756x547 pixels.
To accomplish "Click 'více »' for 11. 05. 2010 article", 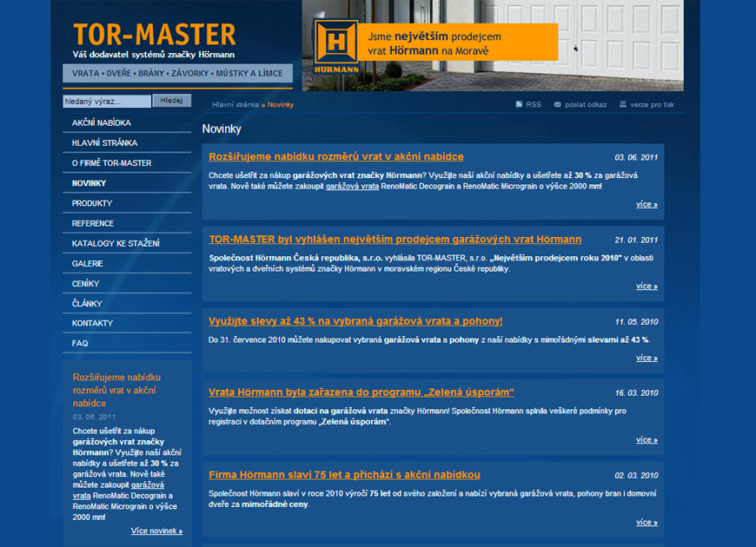I will pyautogui.click(x=647, y=358).
